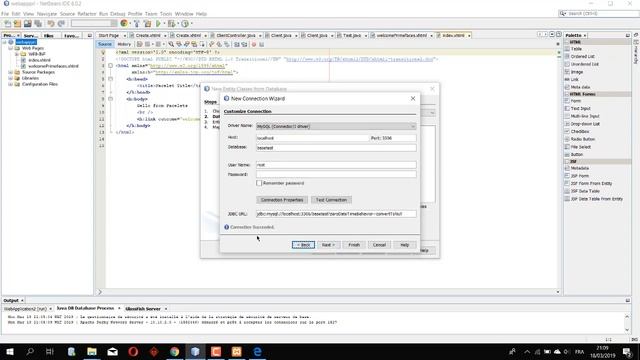640x360 pixels.
Task: Choose Image from the Palette
Action: (577, 72)
